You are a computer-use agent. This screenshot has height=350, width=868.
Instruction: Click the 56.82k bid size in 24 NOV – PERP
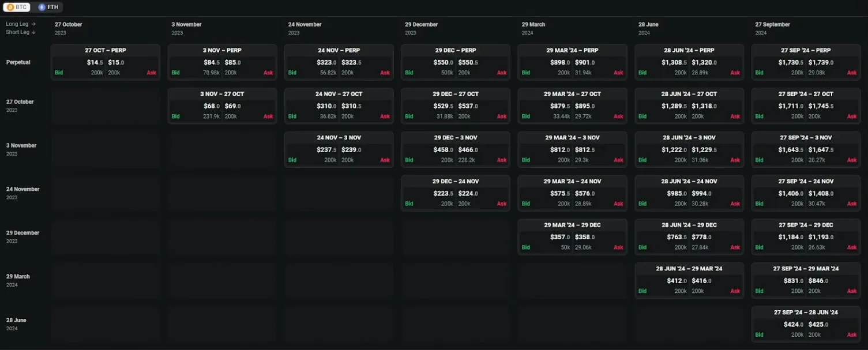pyautogui.click(x=328, y=73)
